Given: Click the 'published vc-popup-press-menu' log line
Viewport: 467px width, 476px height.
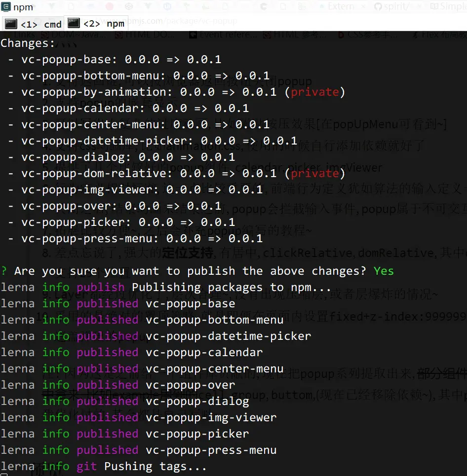Looking at the screenshot, I should [x=139, y=450].
